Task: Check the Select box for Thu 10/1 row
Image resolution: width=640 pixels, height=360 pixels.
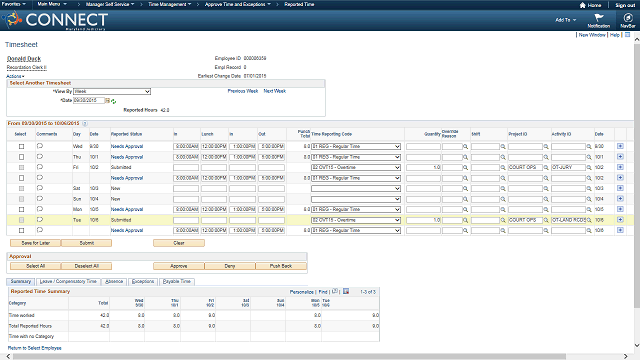Action: 22,157
